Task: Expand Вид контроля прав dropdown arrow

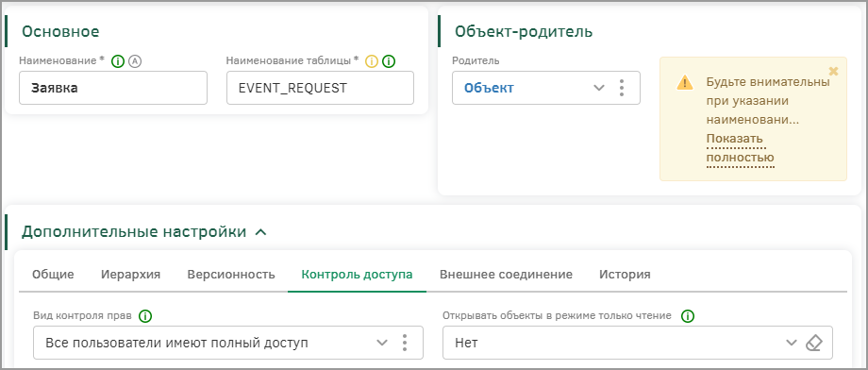Action: [382, 343]
